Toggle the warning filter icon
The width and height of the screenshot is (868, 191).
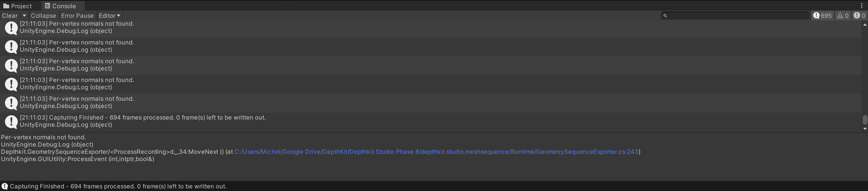[843, 15]
